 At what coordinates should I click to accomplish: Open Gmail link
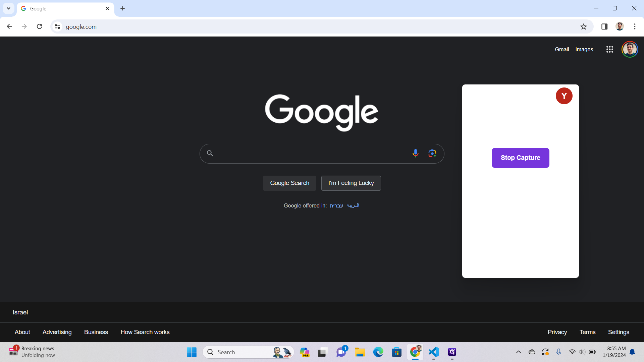click(562, 49)
